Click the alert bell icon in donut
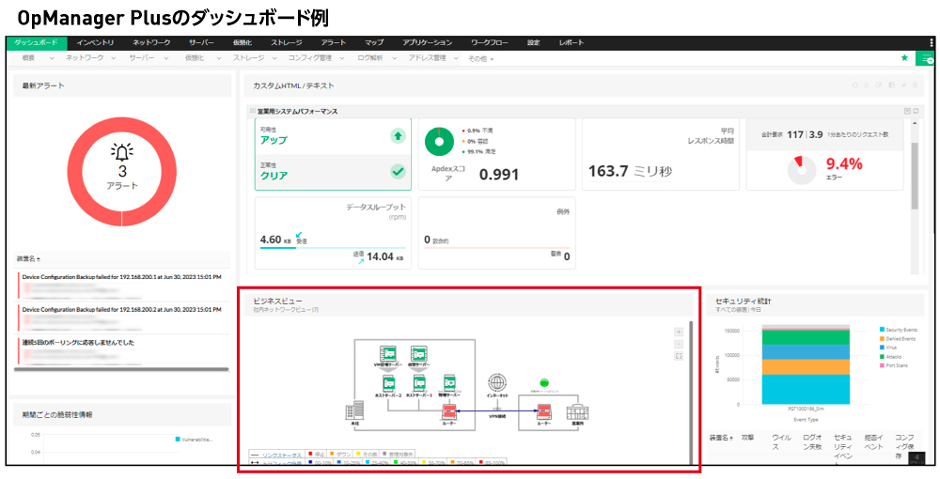 (x=122, y=152)
